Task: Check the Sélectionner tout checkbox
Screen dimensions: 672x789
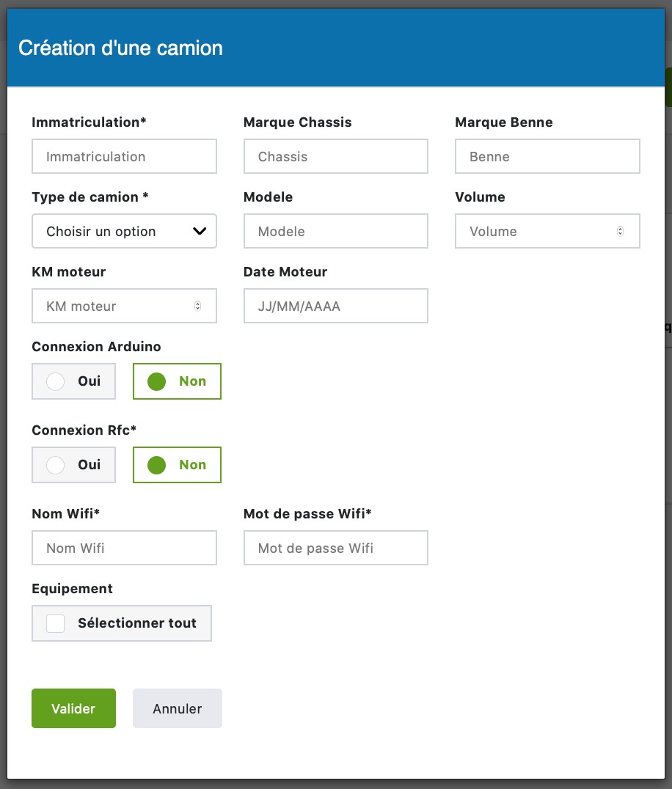Action: [x=56, y=623]
